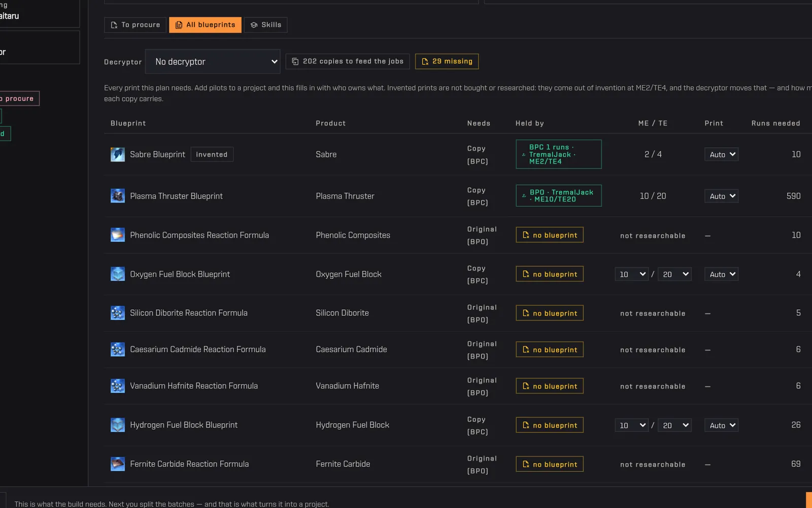
Task: Open the Decryptor dropdown
Action: pyautogui.click(x=213, y=61)
